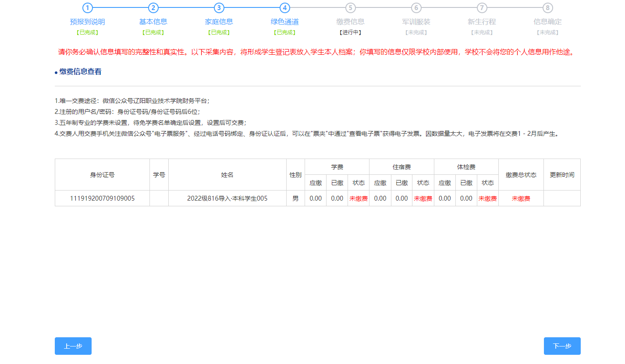
Task: Click the step 4 circle icon for 绿色通道
Action: click(x=284, y=8)
